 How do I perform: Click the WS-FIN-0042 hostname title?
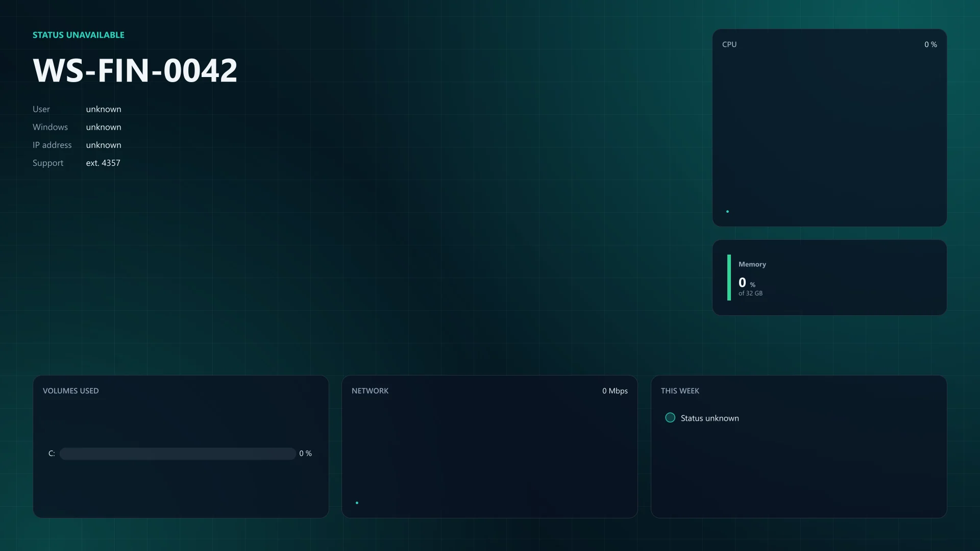click(x=135, y=70)
